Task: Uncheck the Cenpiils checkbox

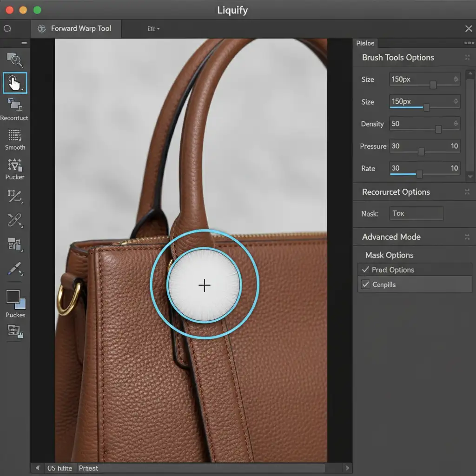Action: tap(366, 284)
